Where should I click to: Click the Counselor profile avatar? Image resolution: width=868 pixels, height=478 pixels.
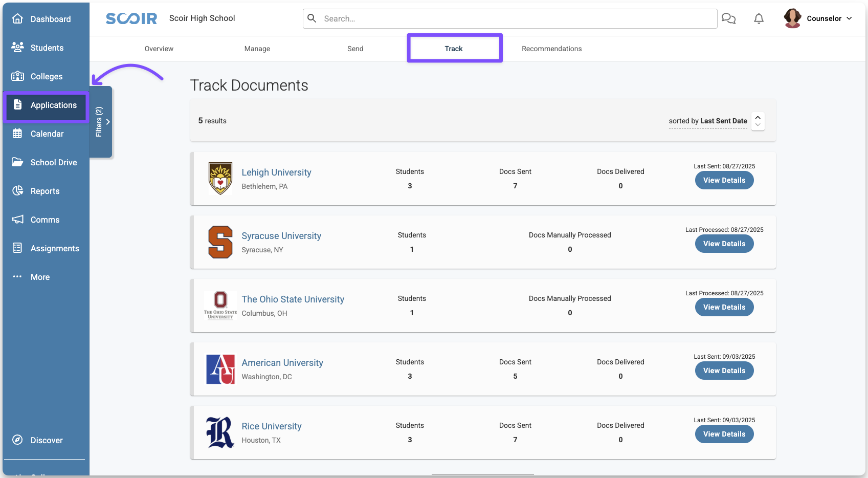792,18
